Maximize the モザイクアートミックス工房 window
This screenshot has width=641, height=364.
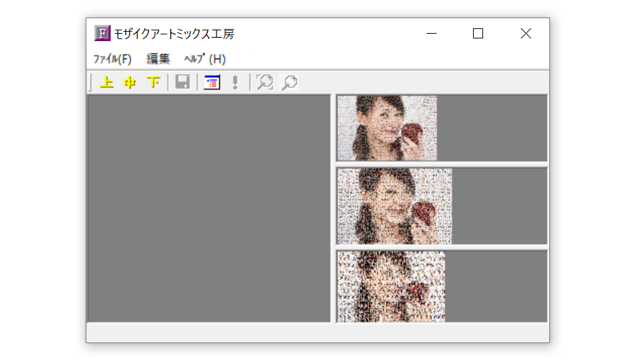(x=478, y=34)
